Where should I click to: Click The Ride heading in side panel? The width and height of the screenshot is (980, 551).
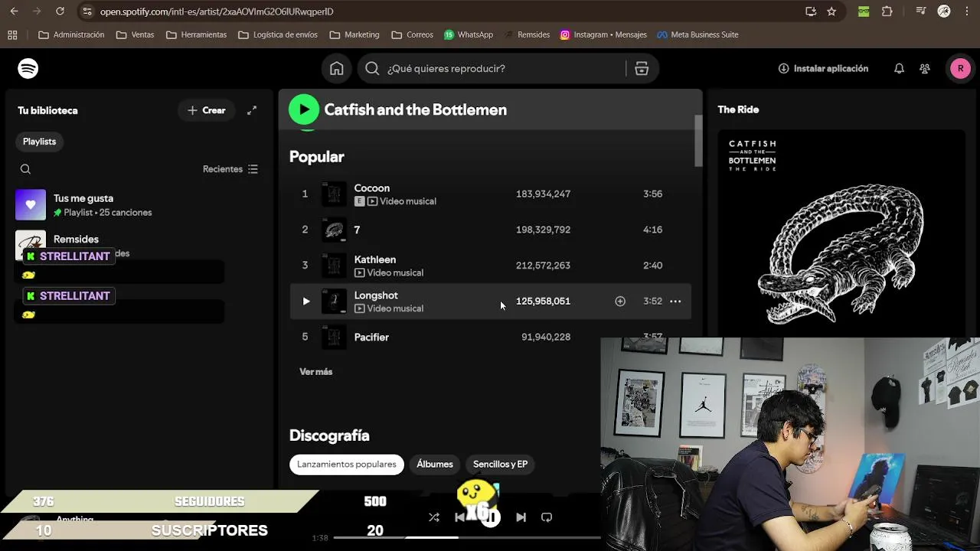[x=738, y=109]
